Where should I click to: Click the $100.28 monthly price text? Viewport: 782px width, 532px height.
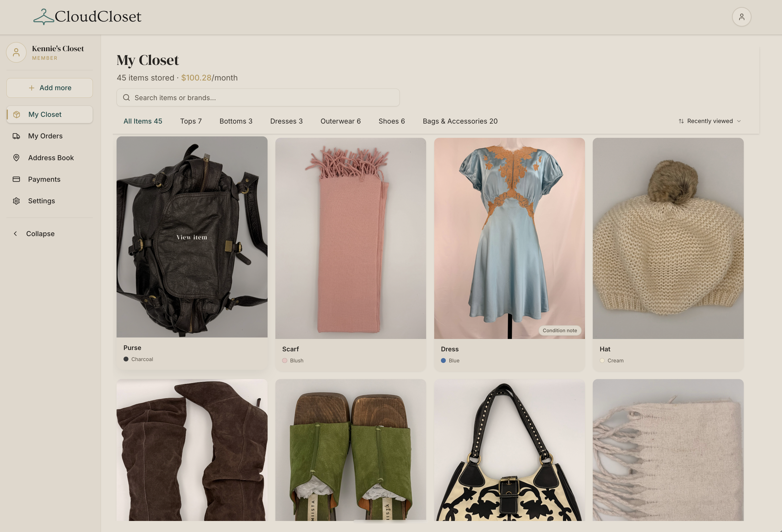[x=196, y=78]
